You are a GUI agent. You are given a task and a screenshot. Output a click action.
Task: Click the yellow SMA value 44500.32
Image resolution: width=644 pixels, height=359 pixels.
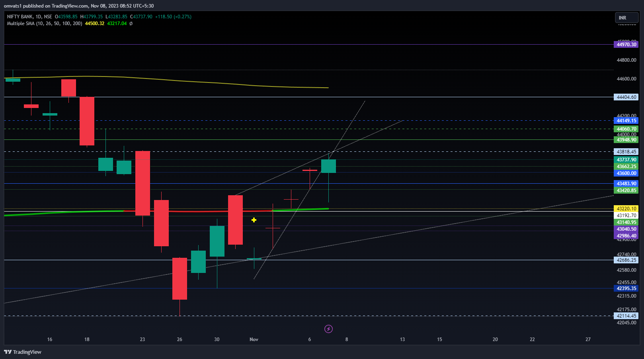(95, 24)
